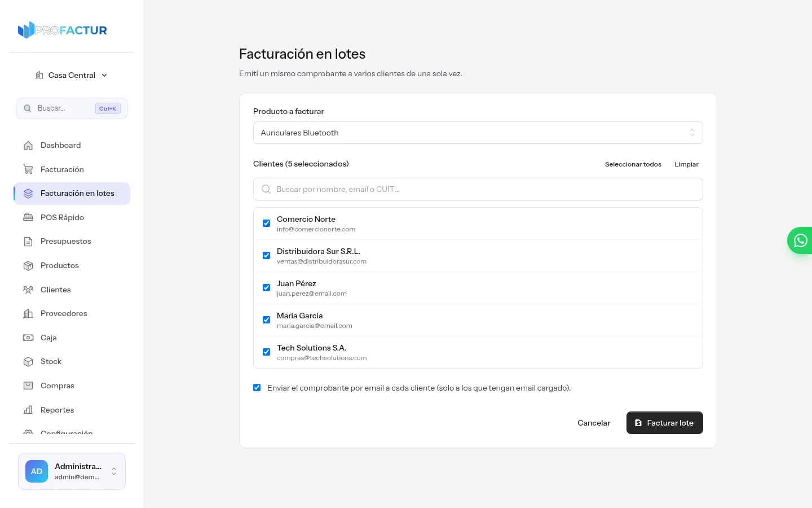The image size is (812, 508).
Task: Click the AD user avatar
Action: point(37,471)
